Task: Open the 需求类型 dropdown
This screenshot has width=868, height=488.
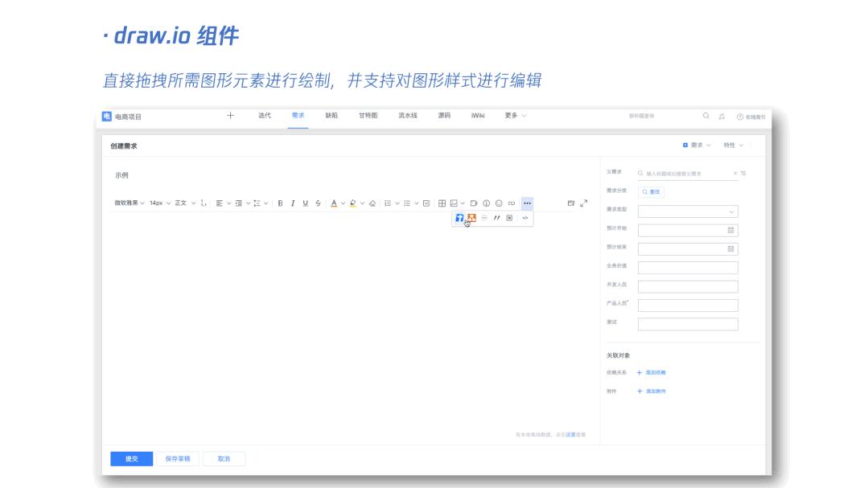Action: (x=688, y=211)
